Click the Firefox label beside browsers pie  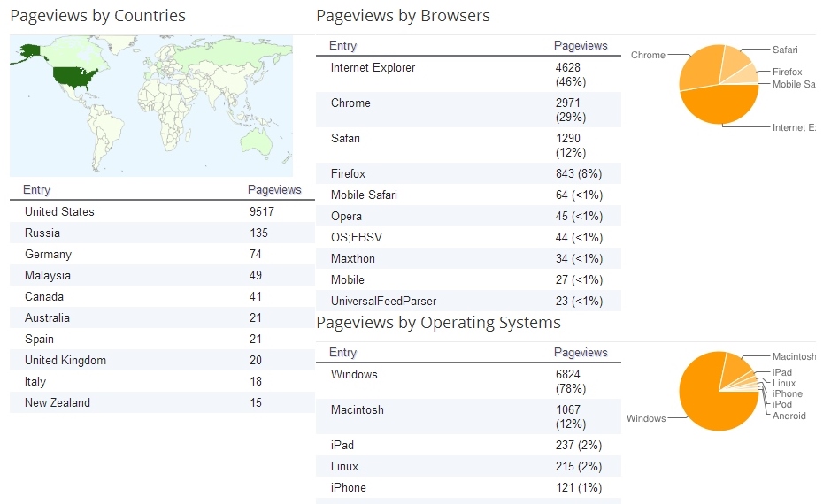pyautogui.click(x=787, y=72)
